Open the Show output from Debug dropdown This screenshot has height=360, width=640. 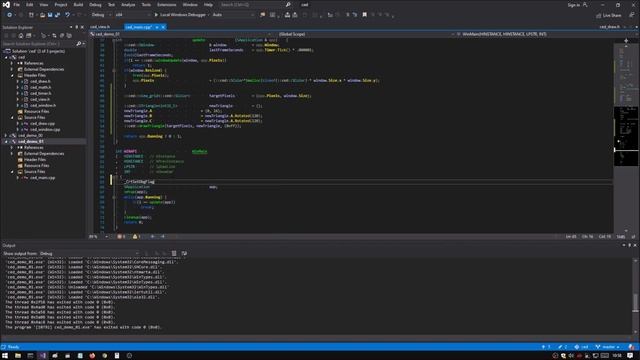tap(89, 253)
